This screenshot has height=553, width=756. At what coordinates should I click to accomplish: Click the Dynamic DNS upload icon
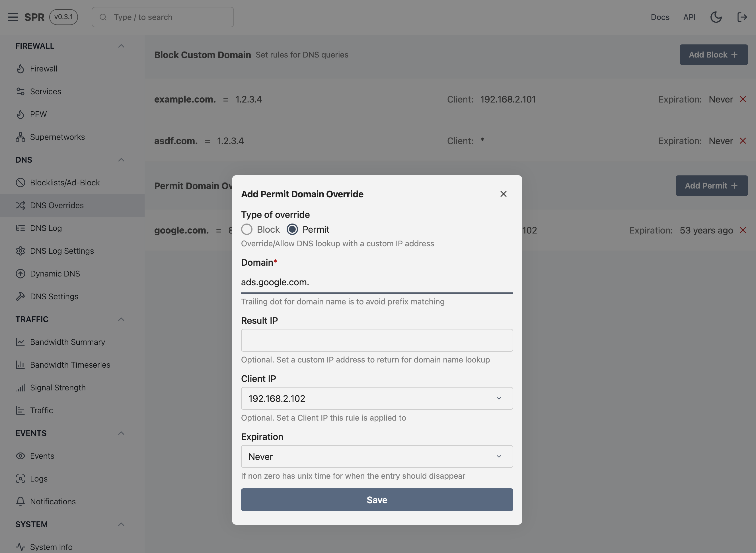(x=20, y=273)
